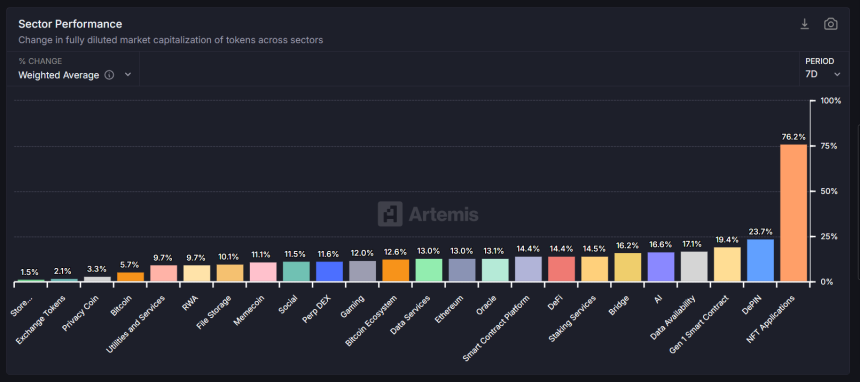860x382 pixels.
Task: Click the 19.4% value label
Action: (727, 240)
